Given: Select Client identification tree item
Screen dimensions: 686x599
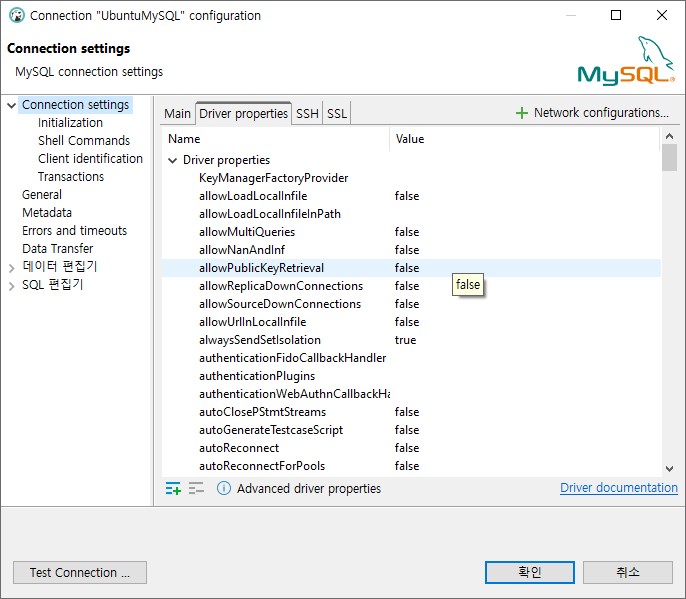Looking at the screenshot, I should tap(90, 158).
